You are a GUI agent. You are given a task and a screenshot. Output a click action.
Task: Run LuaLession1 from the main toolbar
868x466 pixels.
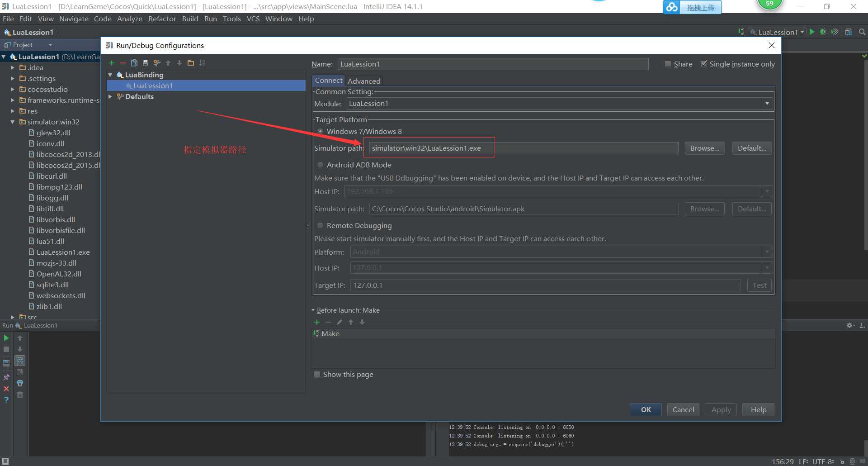point(812,32)
